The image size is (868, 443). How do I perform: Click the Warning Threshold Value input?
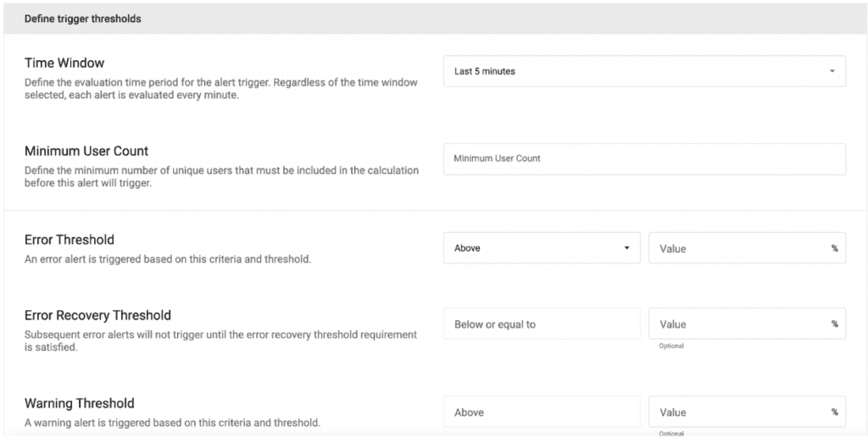pyautogui.click(x=737, y=413)
